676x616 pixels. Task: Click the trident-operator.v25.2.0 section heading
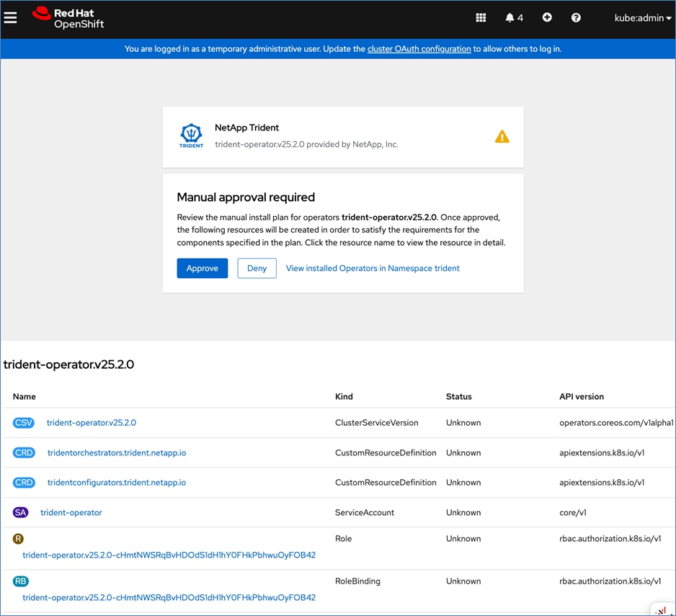coord(68,365)
